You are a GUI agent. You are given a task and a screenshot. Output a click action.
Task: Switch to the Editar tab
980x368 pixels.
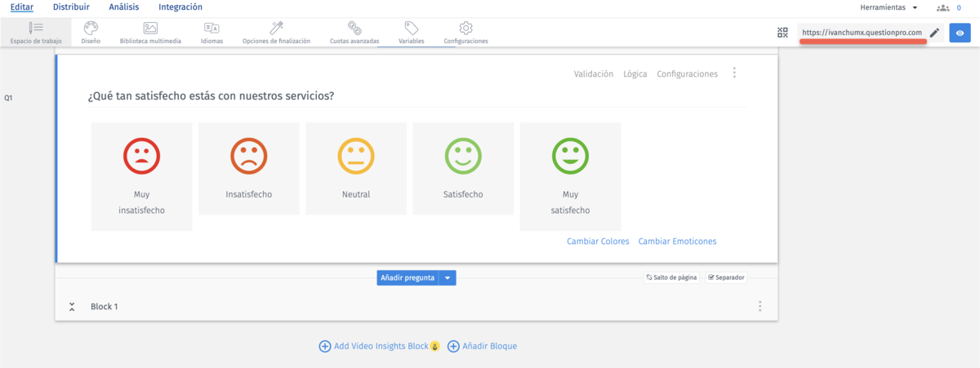(21, 7)
